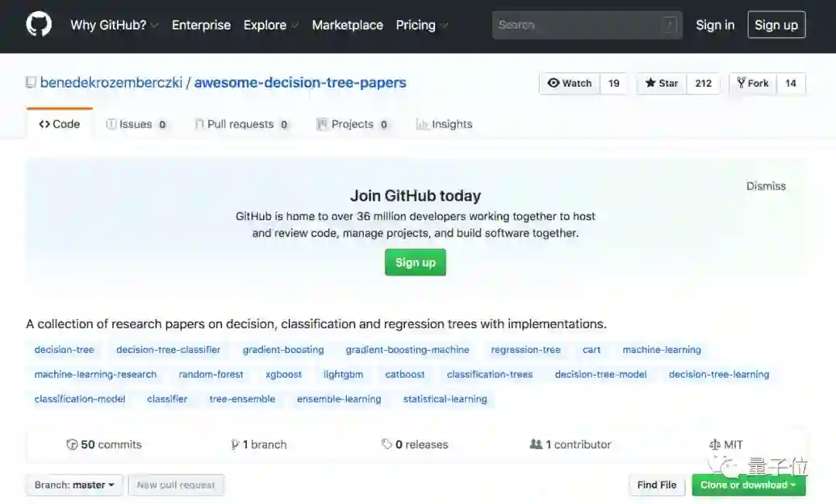Click the GitHub Octocat logo
836x504 pixels.
pyautogui.click(x=39, y=25)
